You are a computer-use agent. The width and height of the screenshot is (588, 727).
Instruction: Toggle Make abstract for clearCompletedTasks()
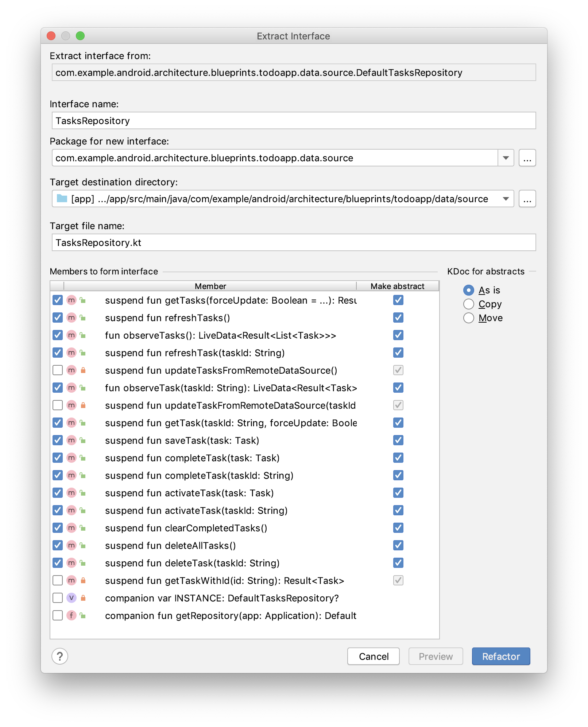tap(398, 528)
